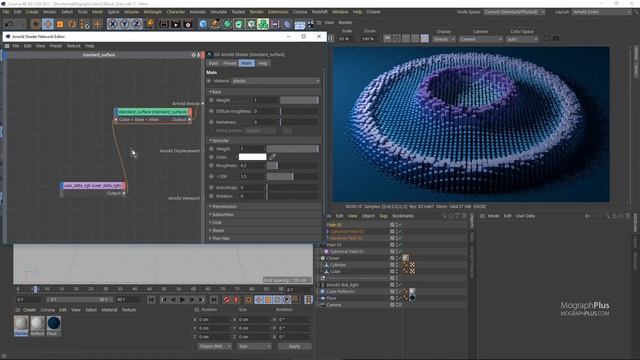Open Texture menu in Shader Network Editor

click(x=73, y=46)
